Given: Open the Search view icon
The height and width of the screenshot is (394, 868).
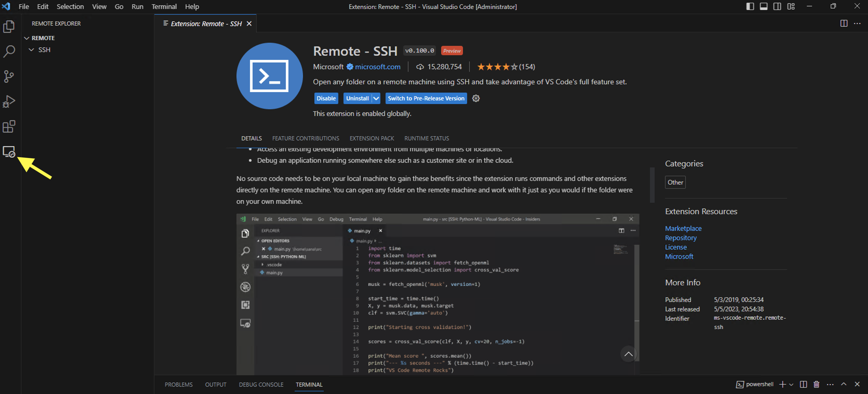Looking at the screenshot, I should point(9,51).
